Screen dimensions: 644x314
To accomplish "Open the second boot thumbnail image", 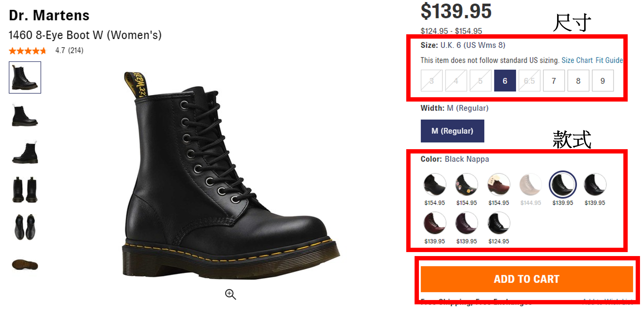I will coord(25,116).
